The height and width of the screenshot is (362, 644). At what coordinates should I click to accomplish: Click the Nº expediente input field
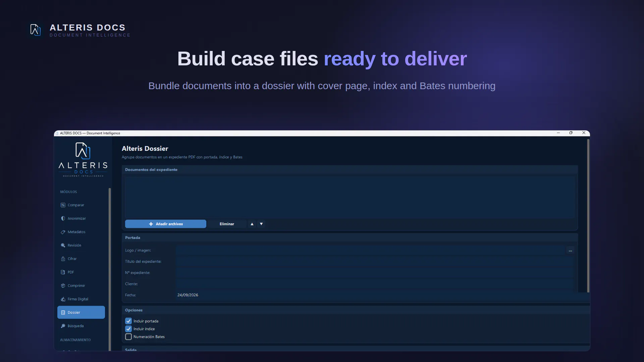click(x=374, y=273)
